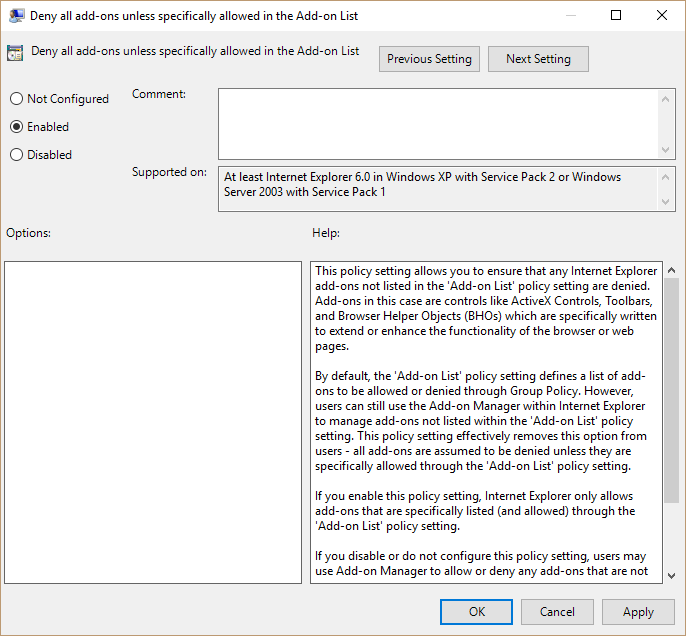Viewport: 686px width, 636px height.
Task: Click the 'If you disable or do not' paragraph
Action: pyautogui.click(x=481, y=563)
